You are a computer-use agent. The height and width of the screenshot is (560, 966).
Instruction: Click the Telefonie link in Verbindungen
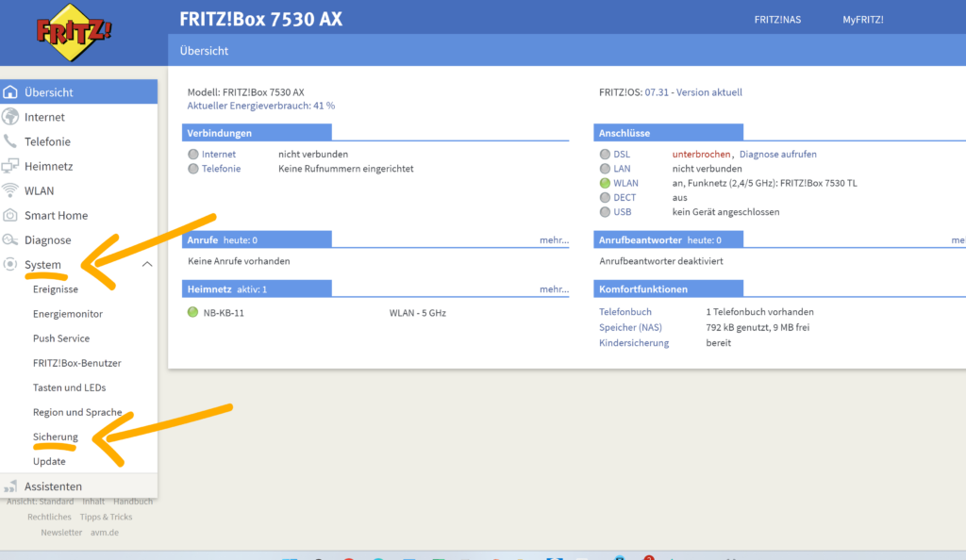(x=221, y=169)
